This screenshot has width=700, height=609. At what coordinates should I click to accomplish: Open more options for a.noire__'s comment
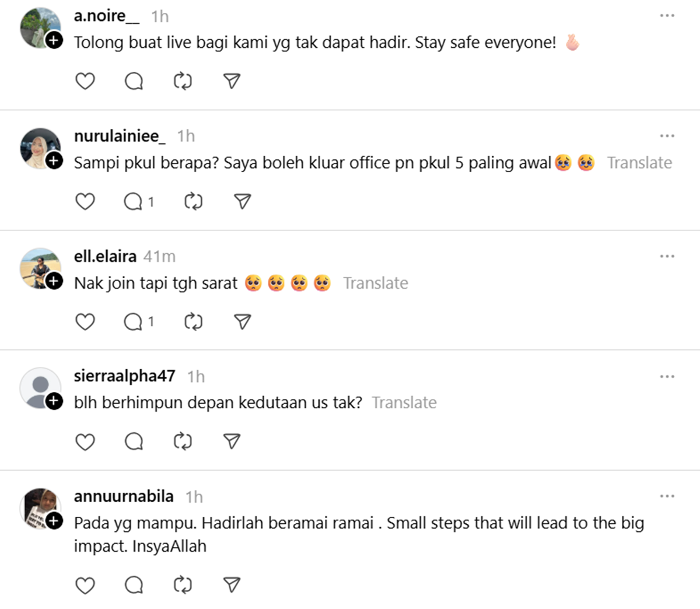pos(667,16)
